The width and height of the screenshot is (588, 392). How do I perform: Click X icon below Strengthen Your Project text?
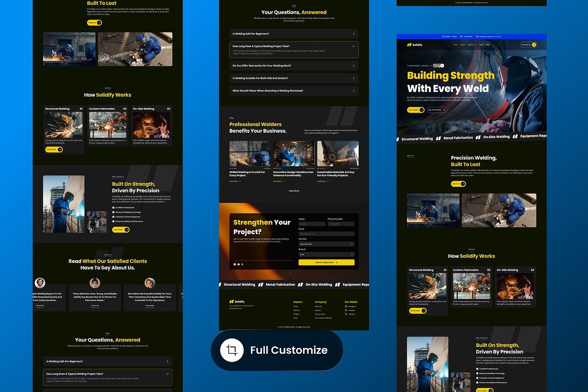click(x=242, y=264)
